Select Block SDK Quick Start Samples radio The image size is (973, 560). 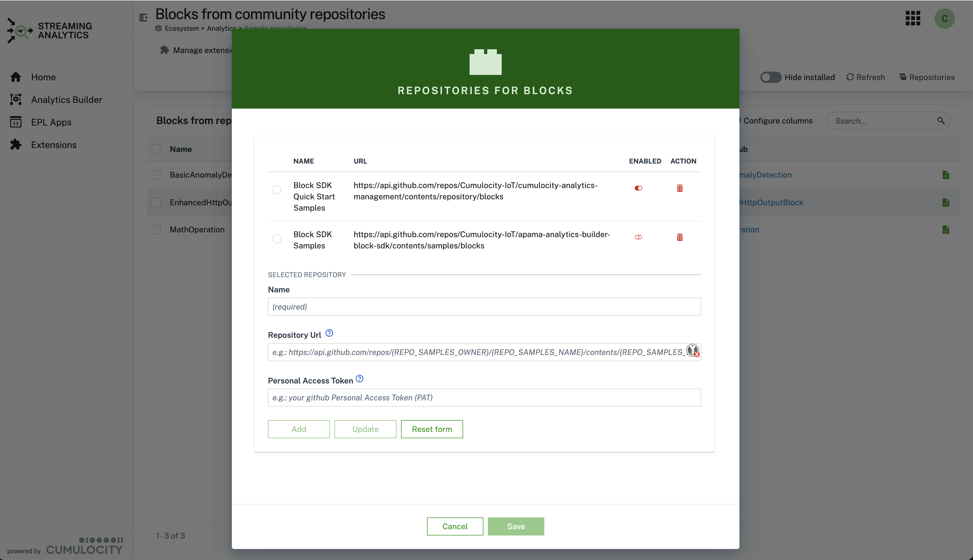pyautogui.click(x=277, y=189)
